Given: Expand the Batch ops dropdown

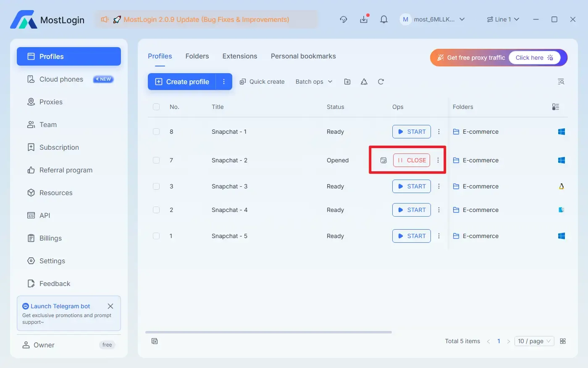Looking at the screenshot, I should pos(314,82).
